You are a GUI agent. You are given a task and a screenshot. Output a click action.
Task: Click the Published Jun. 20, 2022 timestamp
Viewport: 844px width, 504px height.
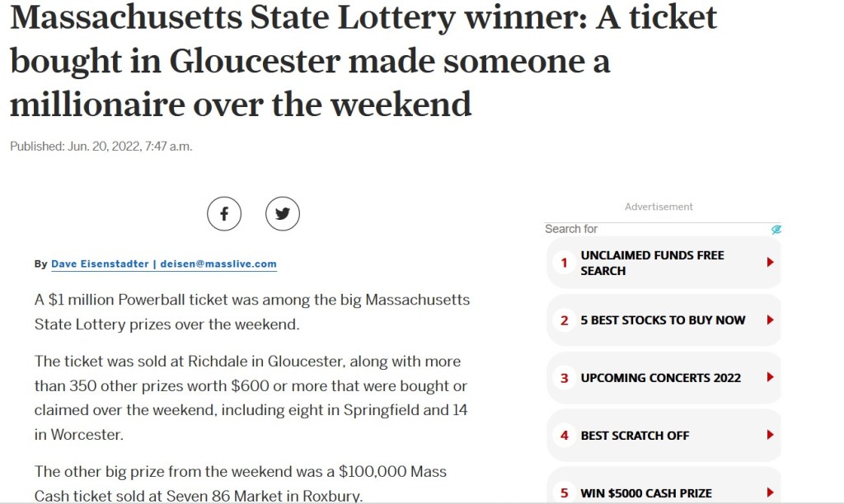(x=101, y=147)
